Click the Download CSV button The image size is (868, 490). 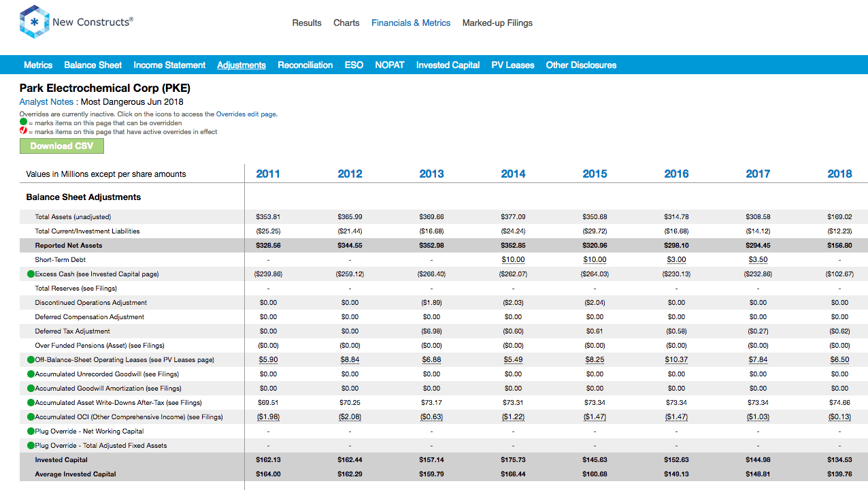[x=62, y=146]
